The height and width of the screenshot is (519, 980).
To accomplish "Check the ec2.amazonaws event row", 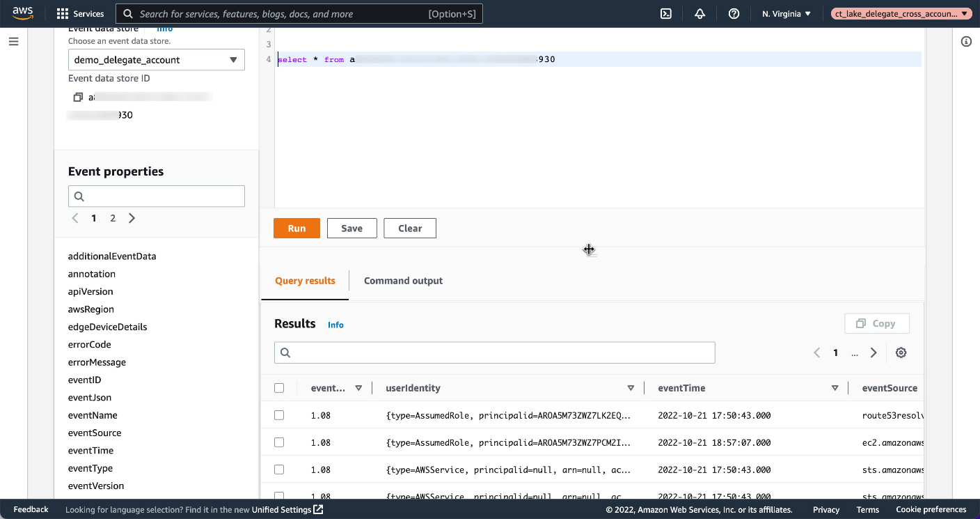I will click(279, 442).
